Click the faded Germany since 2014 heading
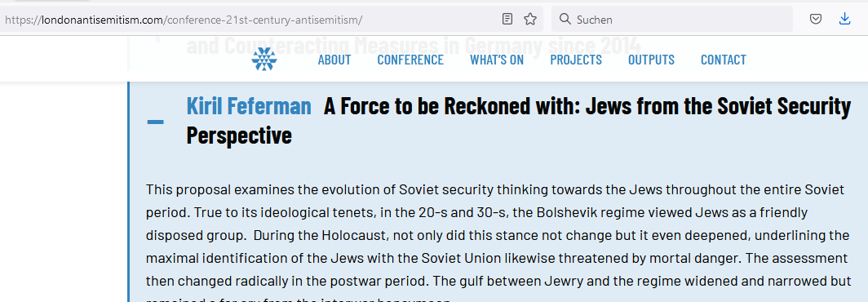The height and width of the screenshot is (302, 868). pyautogui.click(x=414, y=47)
